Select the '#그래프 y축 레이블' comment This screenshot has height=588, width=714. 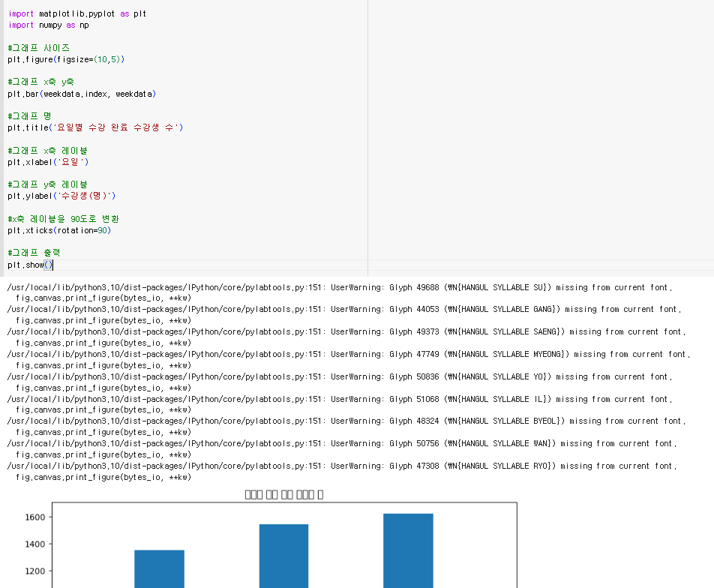click(48, 184)
